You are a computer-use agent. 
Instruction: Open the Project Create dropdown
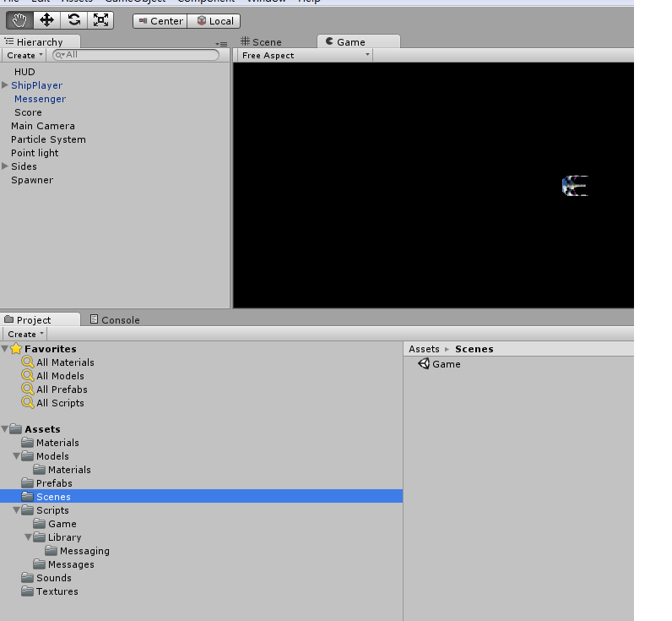click(x=25, y=334)
